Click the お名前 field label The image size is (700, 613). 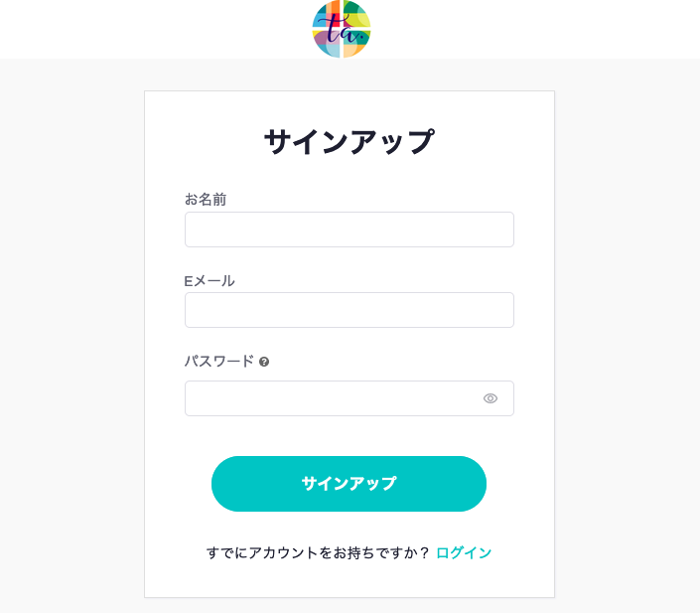pos(206,200)
